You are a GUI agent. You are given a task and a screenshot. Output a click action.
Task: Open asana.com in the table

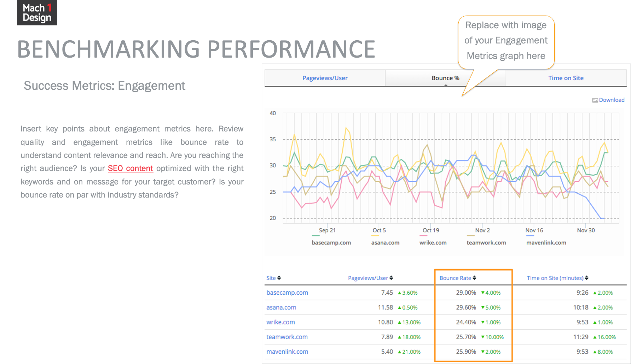[281, 307]
